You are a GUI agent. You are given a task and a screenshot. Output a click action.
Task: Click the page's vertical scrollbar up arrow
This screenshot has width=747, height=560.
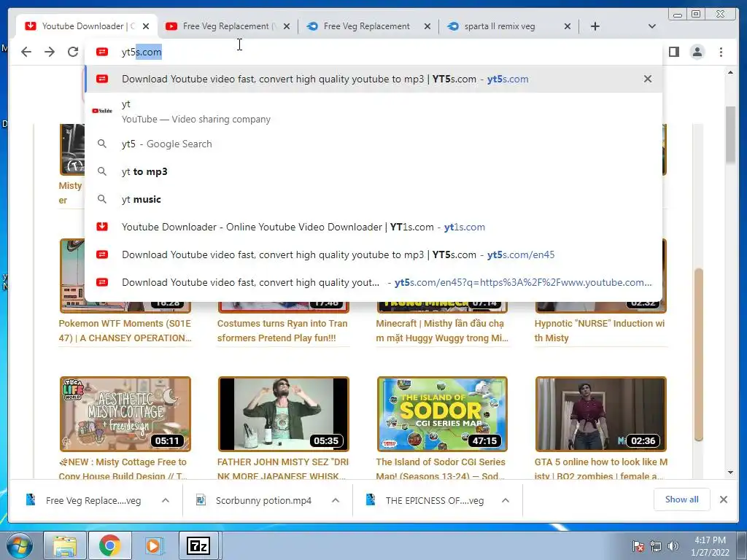pyautogui.click(x=731, y=72)
